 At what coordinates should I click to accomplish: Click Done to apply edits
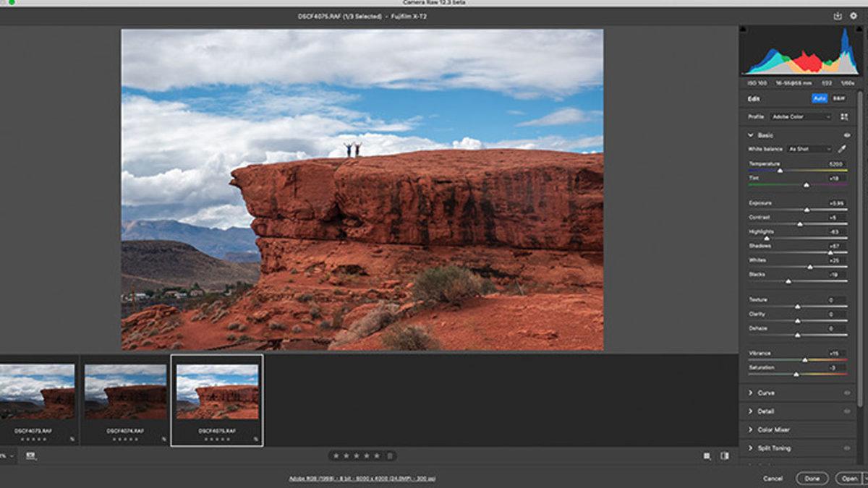click(x=812, y=479)
